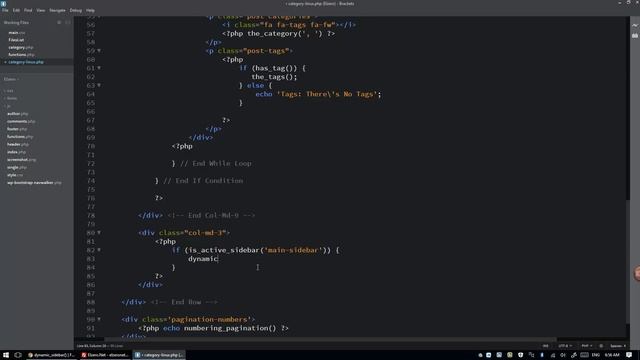Screen dimensions: 640x360
Task: Collapse code fold at line 82
Action: coord(99,250)
